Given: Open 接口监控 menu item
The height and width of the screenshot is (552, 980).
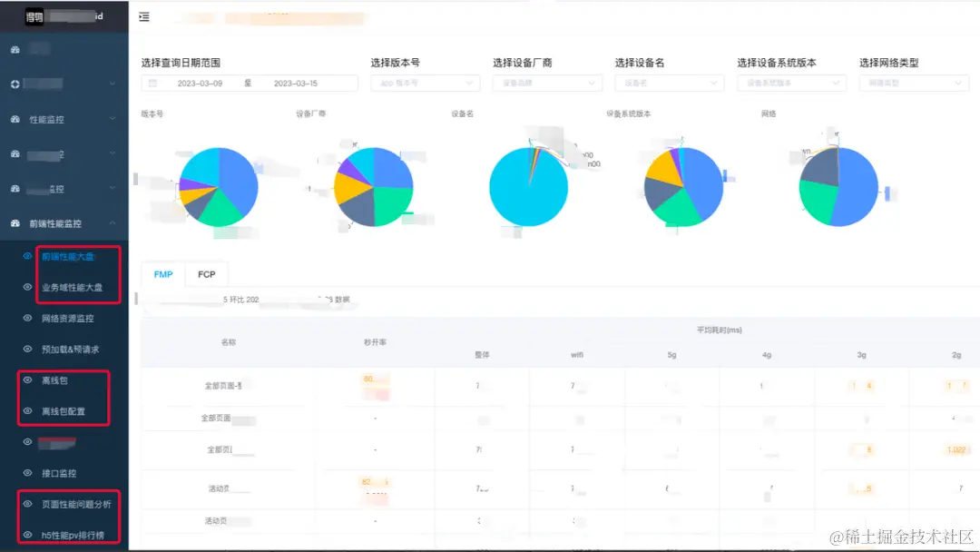Looking at the screenshot, I should click(59, 473).
